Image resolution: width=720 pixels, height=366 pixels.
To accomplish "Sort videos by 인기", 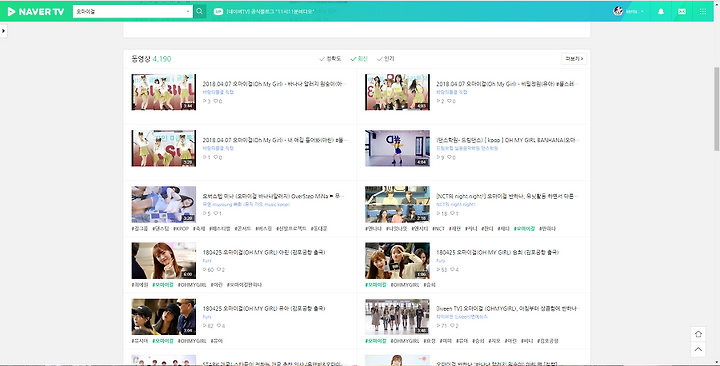I will coord(386,59).
